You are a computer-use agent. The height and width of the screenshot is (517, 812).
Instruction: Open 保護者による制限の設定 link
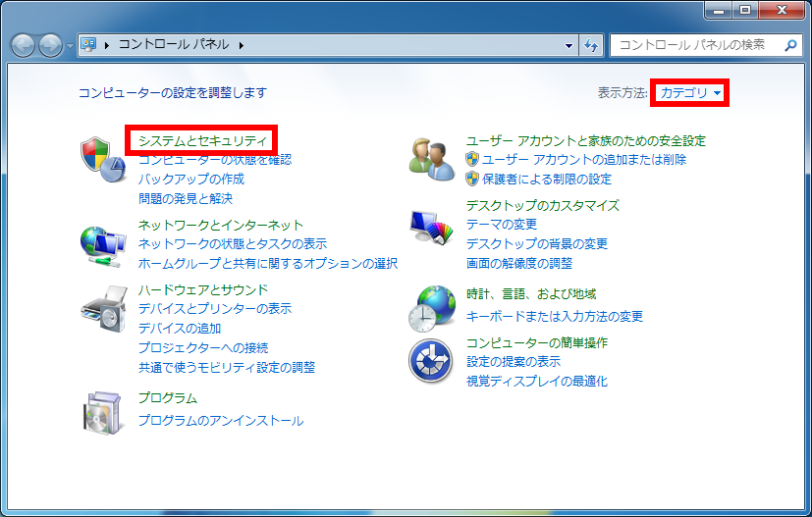coord(547,180)
